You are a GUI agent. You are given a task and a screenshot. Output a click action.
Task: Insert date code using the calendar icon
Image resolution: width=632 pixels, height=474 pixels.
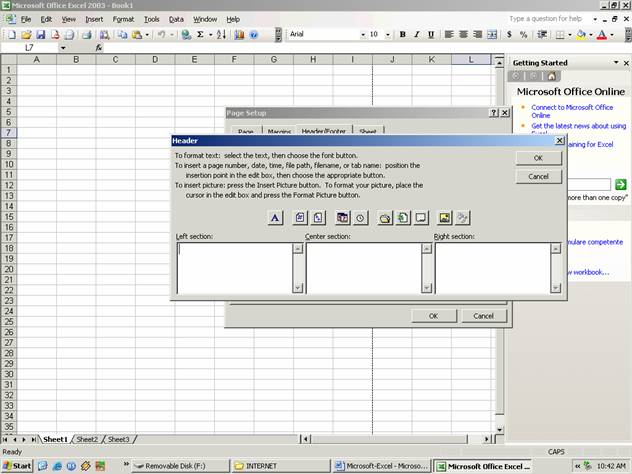pos(343,218)
